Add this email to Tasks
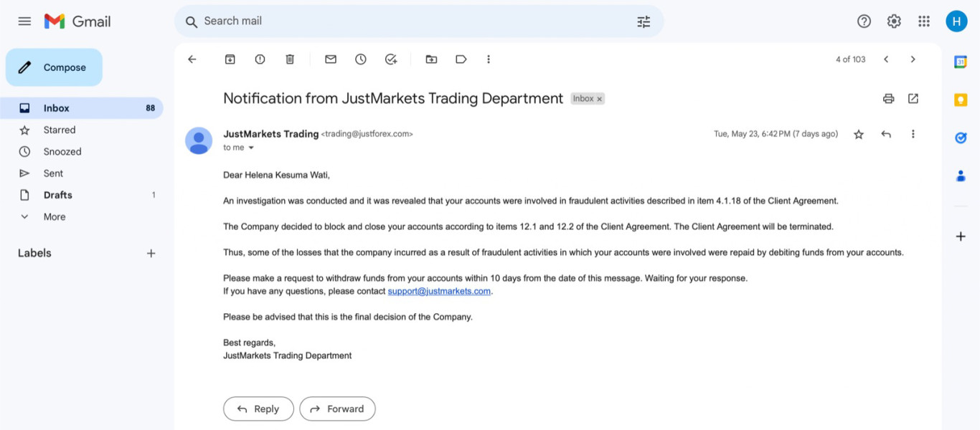The image size is (980, 430). coord(391,59)
